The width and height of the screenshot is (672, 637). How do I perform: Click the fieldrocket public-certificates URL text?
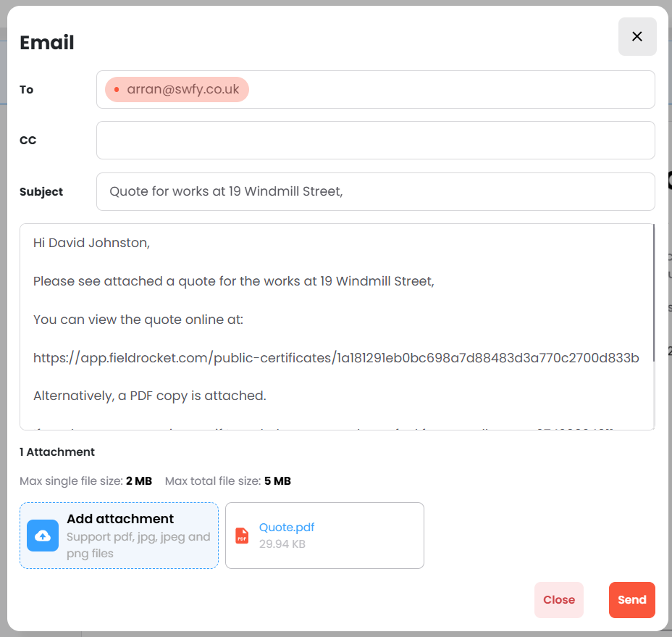point(336,358)
